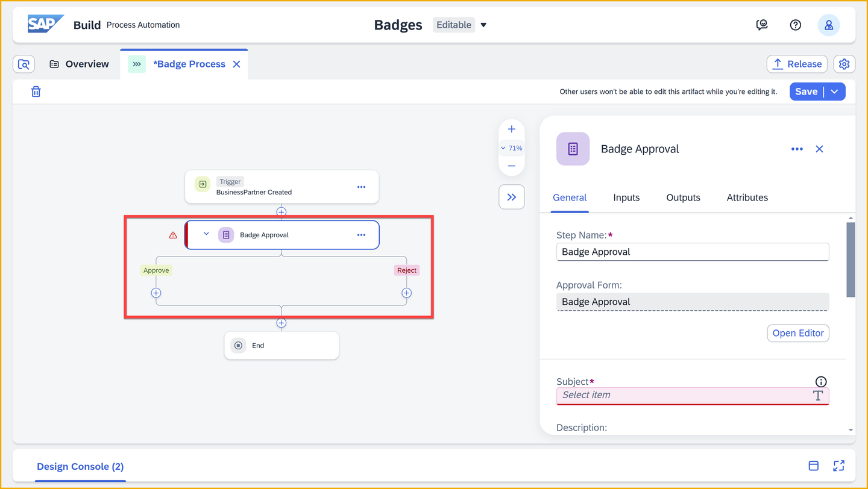Click the Editable status label
The height and width of the screenshot is (489, 868).
(454, 25)
